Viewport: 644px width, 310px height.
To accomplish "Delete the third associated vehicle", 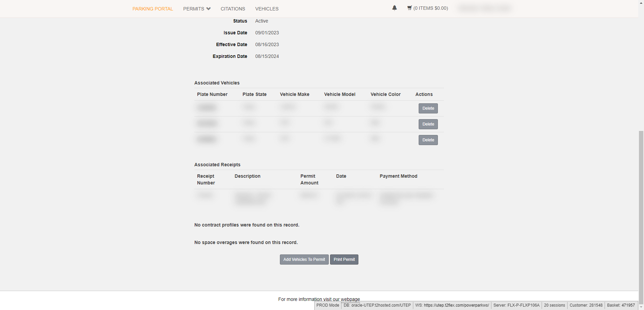I will click(x=428, y=140).
